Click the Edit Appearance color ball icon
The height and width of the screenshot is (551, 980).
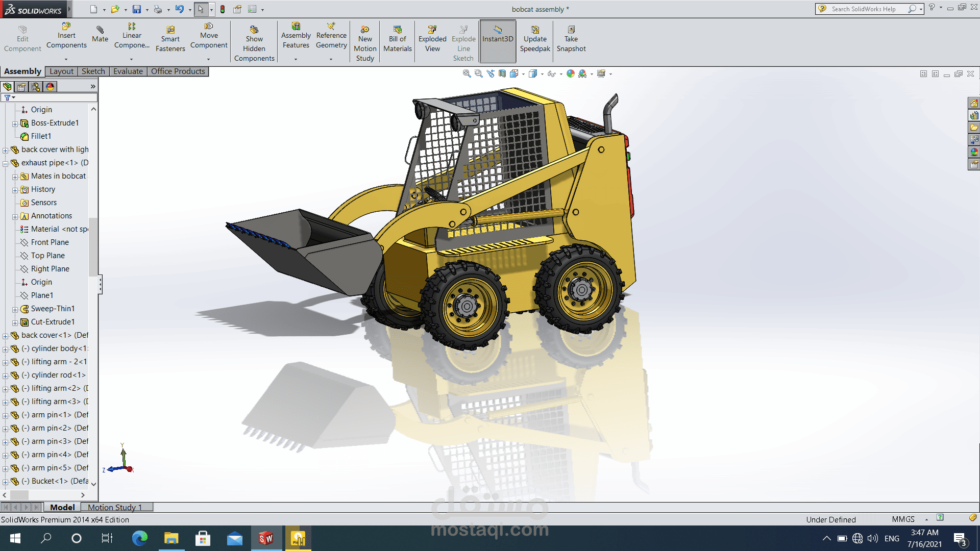coord(571,73)
